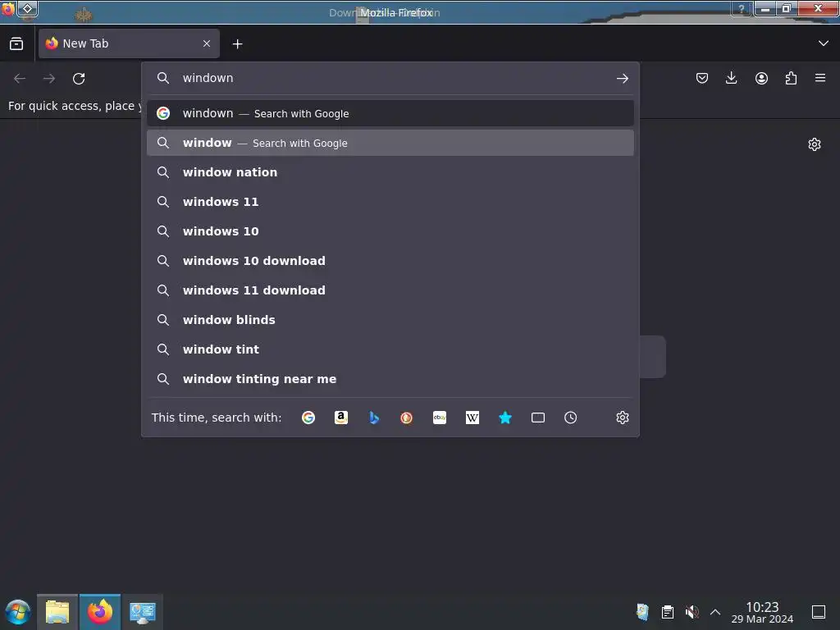Search in History clock icon
This screenshot has height=630, width=840.
pos(571,418)
